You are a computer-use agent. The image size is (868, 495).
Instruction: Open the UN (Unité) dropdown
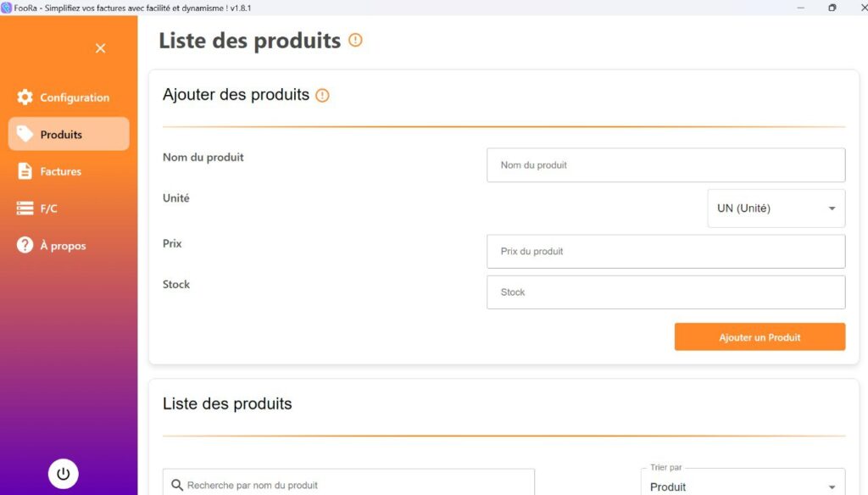point(776,209)
